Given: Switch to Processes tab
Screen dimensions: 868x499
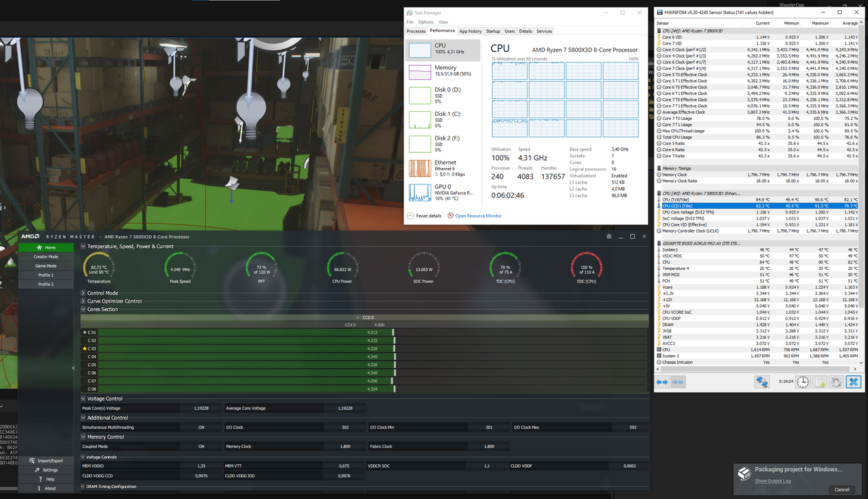Looking at the screenshot, I should 416,31.
